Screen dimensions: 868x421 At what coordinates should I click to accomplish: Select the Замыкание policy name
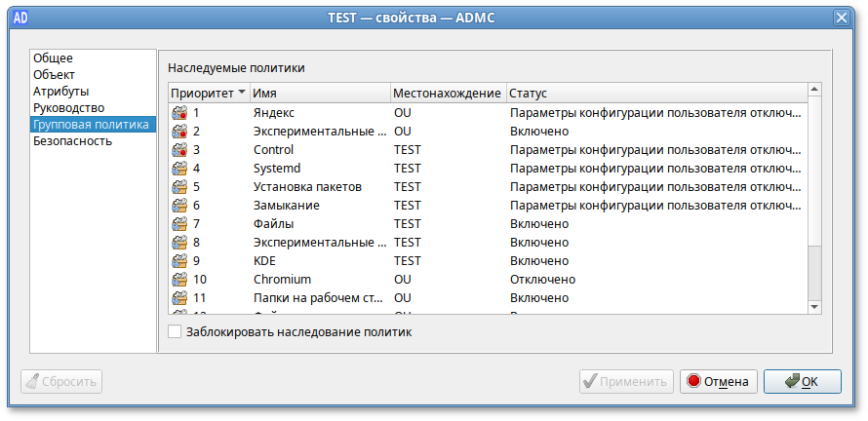click(x=286, y=206)
